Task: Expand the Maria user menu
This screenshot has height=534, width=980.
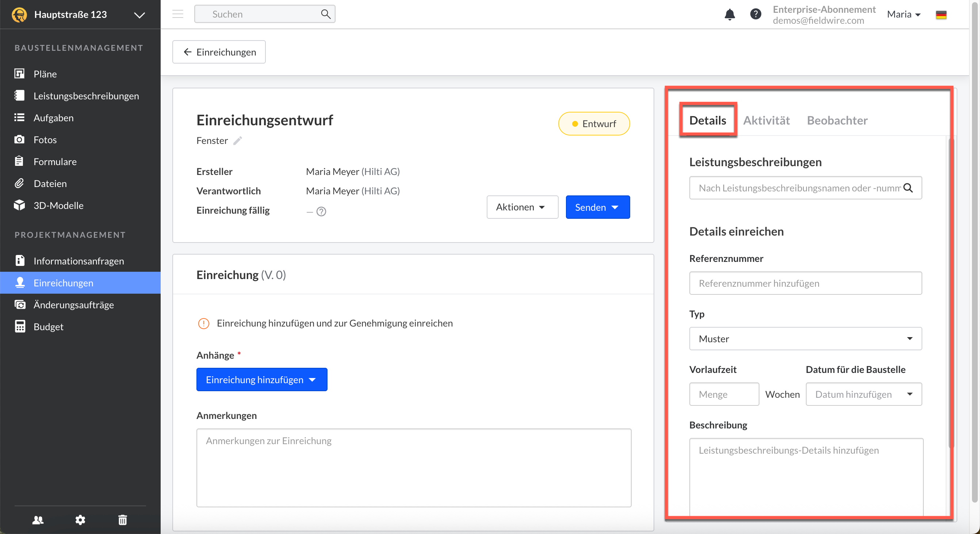Action: 904,15
